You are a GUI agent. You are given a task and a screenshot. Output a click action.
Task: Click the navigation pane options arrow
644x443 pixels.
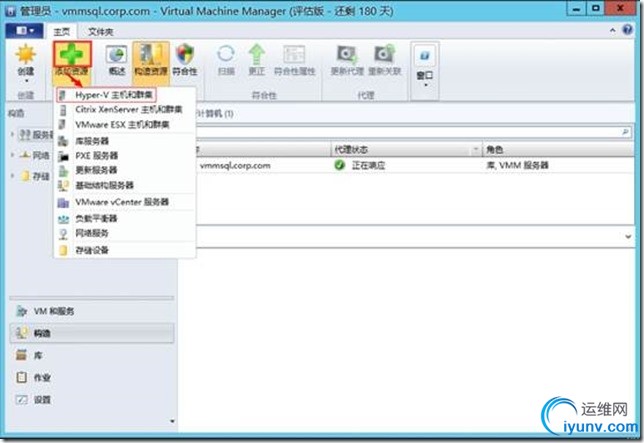point(172,421)
